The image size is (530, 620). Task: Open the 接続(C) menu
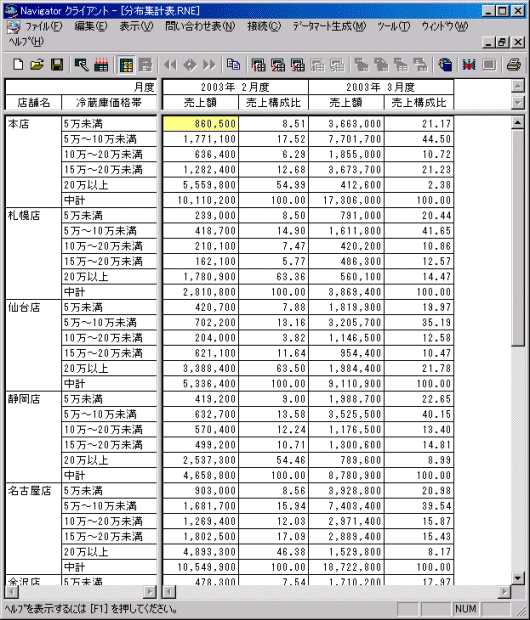(x=264, y=26)
